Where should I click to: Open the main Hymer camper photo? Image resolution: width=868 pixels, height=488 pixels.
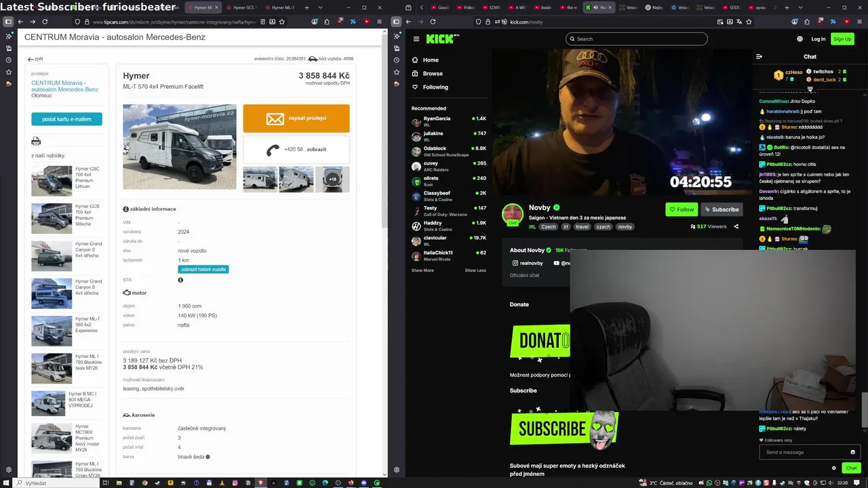coord(179,146)
